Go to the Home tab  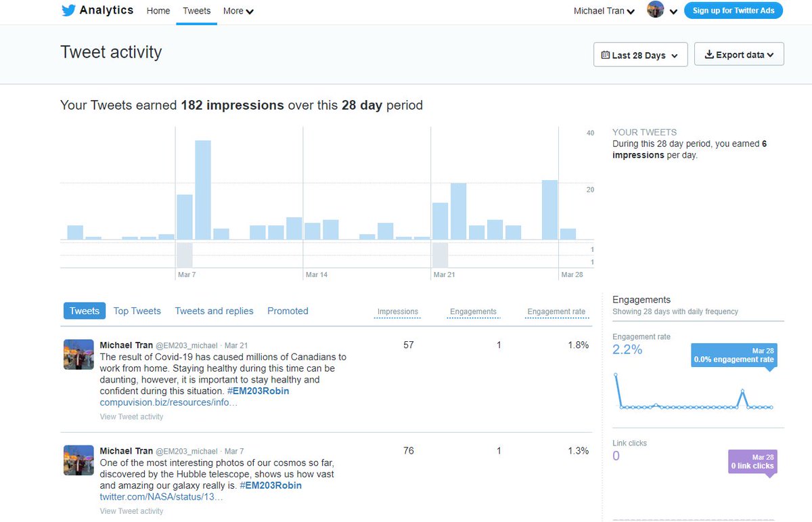pyautogui.click(x=158, y=11)
